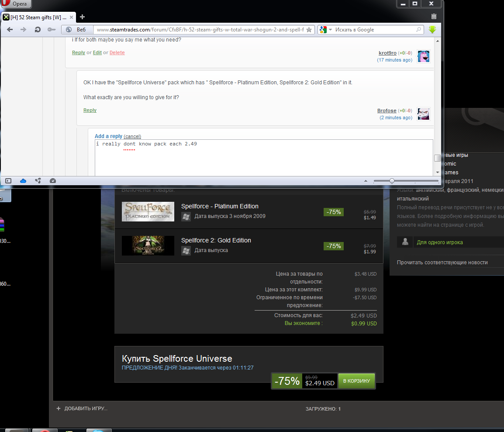Click Windows platform icon beside Platinum Edition
This screenshot has height=432, width=504.
click(186, 217)
